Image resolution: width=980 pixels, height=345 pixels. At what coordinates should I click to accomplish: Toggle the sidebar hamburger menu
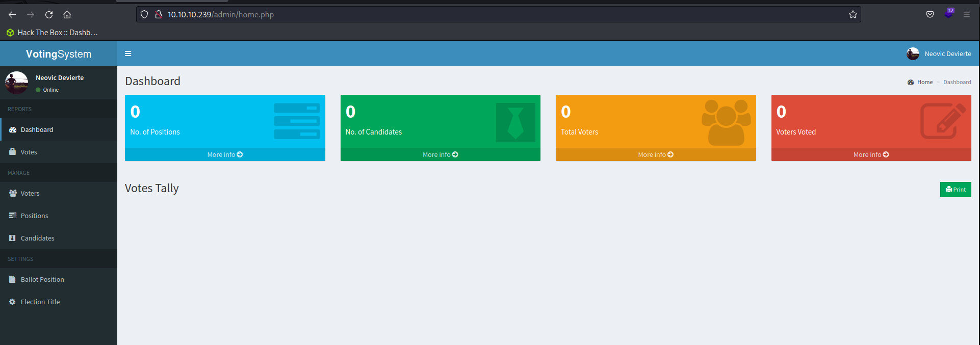point(128,54)
